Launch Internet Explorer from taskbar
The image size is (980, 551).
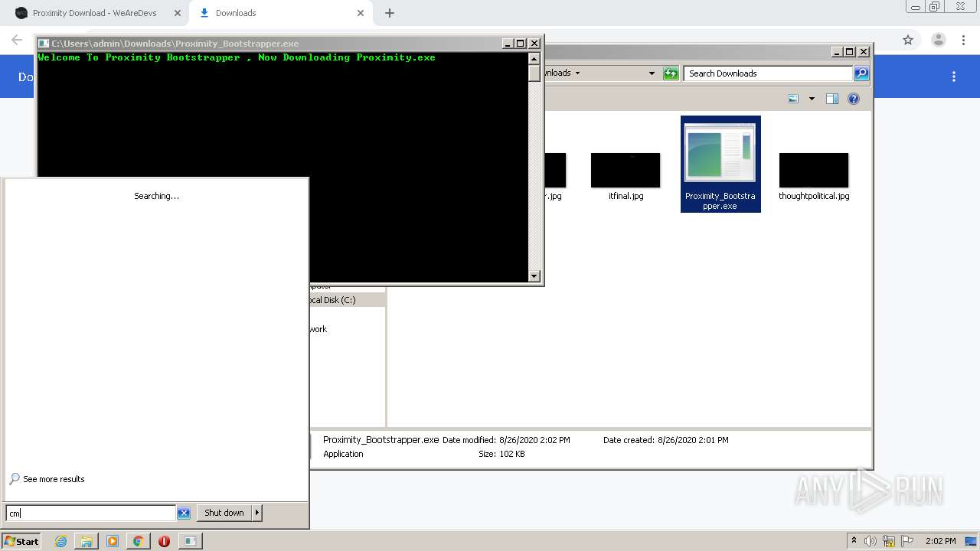click(x=60, y=541)
